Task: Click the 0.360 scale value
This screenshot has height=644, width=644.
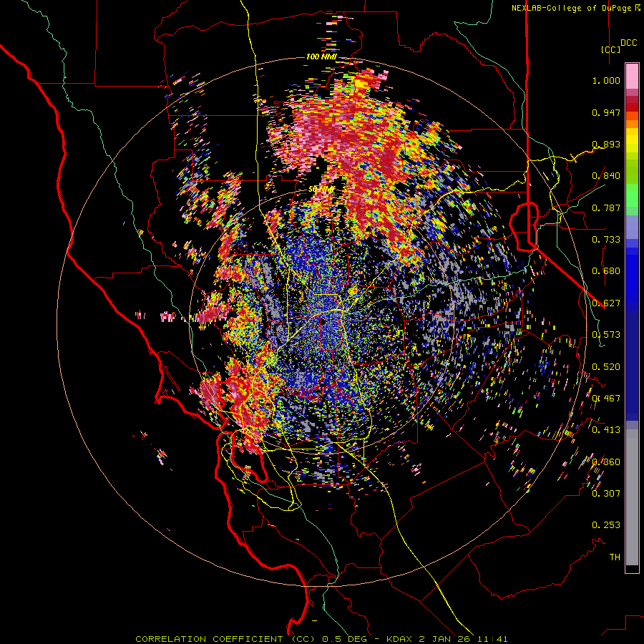Action: point(606,462)
